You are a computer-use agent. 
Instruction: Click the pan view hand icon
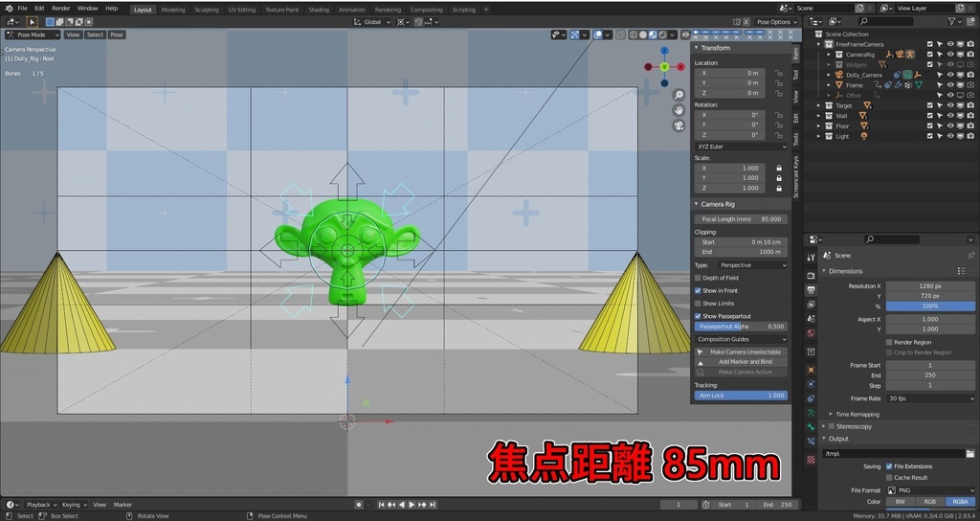(x=679, y=111)
